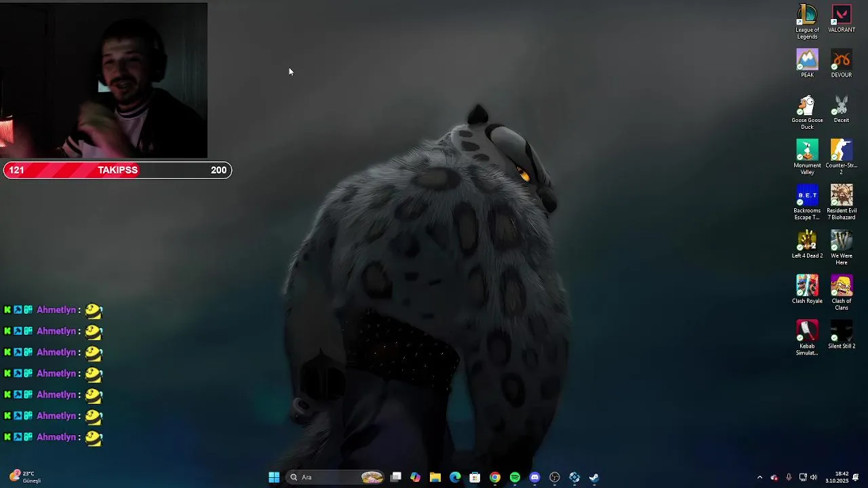This screenshot has width=868, height=488.
Task: Click the Goose Goose Duck desktop icon
Action: point(807,112)
